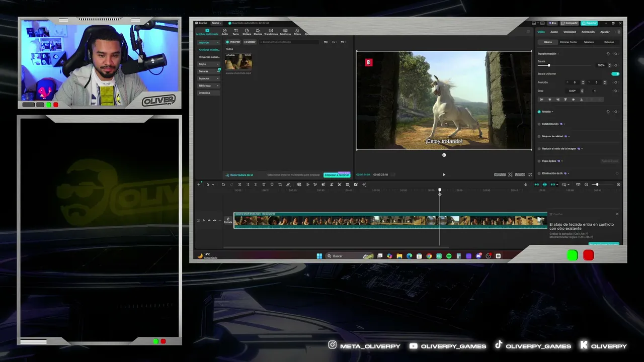Expand the Generar sidebar section
Image resolution: width=644 pixels, height=362 pixels.
coord(208,71)
